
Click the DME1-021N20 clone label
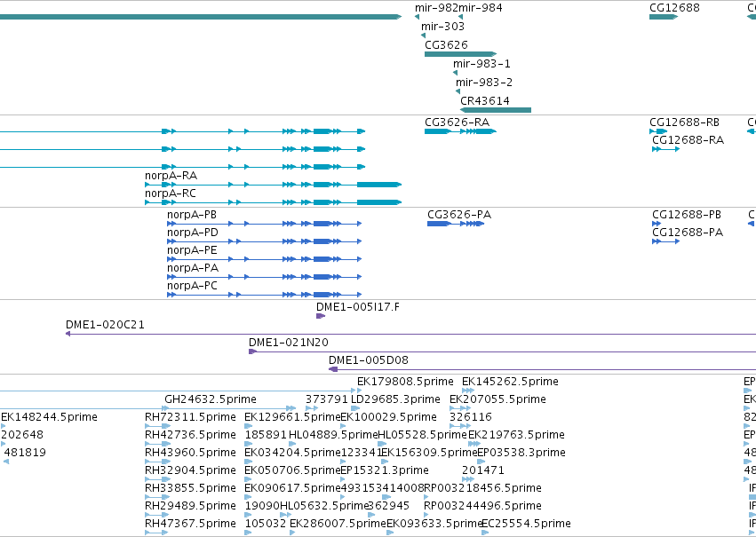pos(289,343)
